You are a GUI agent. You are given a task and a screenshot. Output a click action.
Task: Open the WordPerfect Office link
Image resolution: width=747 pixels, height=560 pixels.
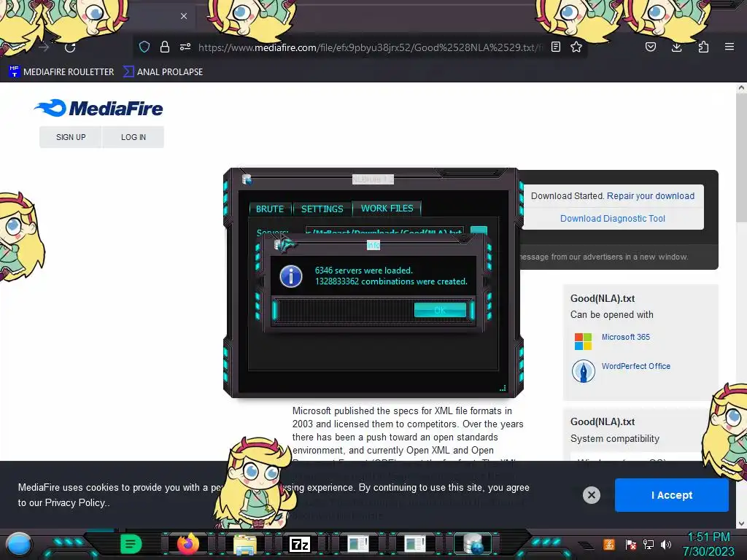(x=635, y=366)
